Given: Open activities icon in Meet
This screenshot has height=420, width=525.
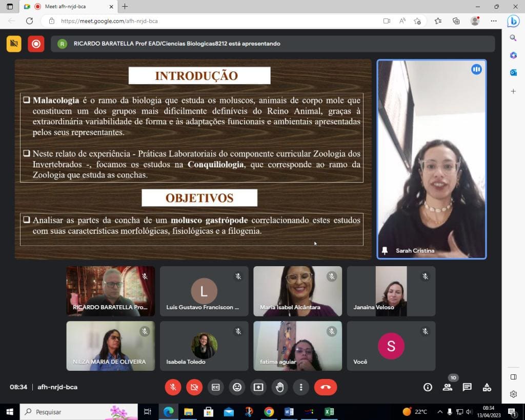Looking at the screenshot, I should tap(487, 388).
